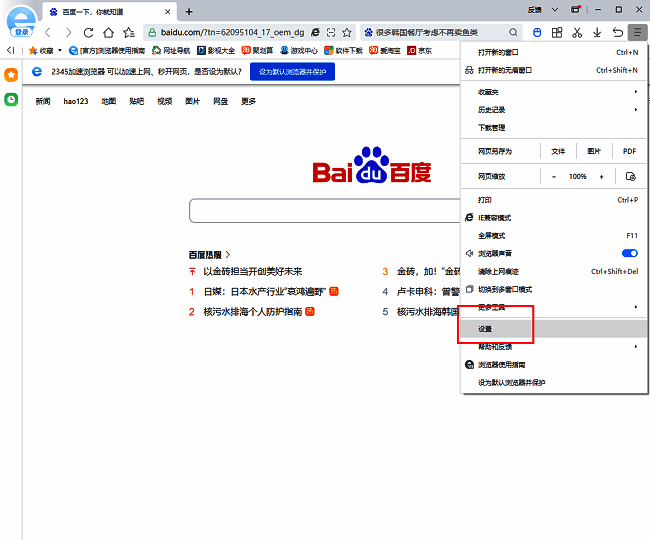The image size is (650, 540).
Task: Select full screen mode F11 item
Action: pos(553,235)
